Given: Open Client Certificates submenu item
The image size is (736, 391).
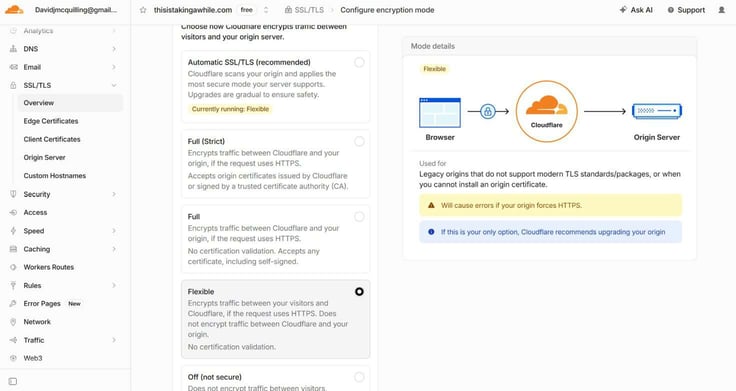Looking at the screenshot, I should [x=52, y=139].
